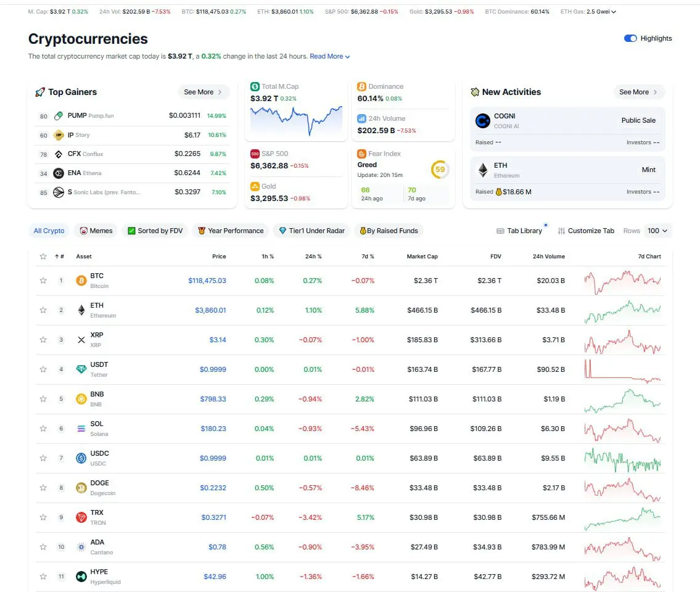Click the Ethereum icon in New Activities

pos(482,170)
